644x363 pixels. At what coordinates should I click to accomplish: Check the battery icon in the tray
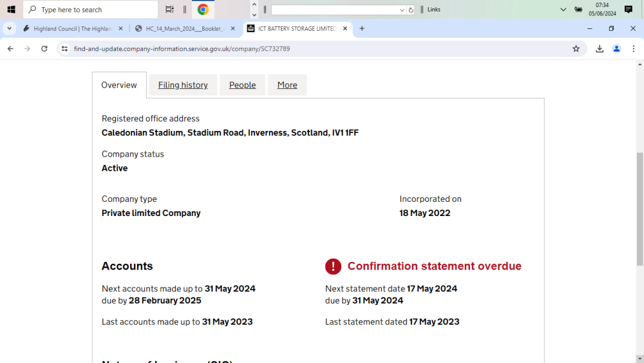point(578,10)
